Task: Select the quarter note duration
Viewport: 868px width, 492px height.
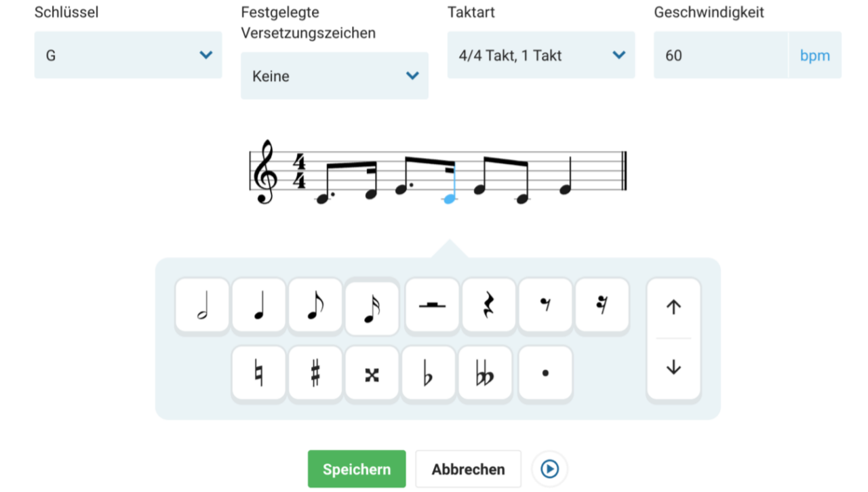Action: point(259,305)
